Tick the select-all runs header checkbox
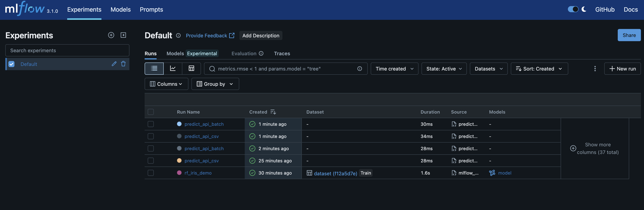This screenshot has width=644, height=210. [151, 112]
